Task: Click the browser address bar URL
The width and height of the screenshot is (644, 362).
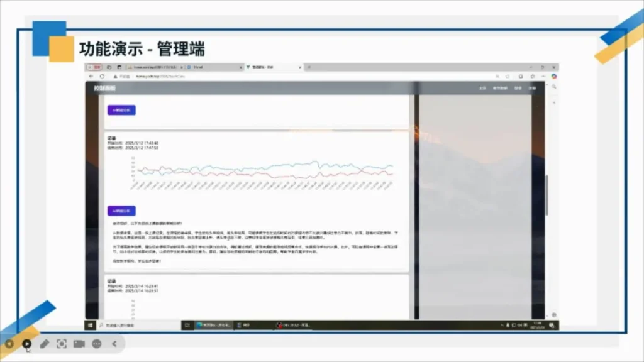Action: point(160,76)
